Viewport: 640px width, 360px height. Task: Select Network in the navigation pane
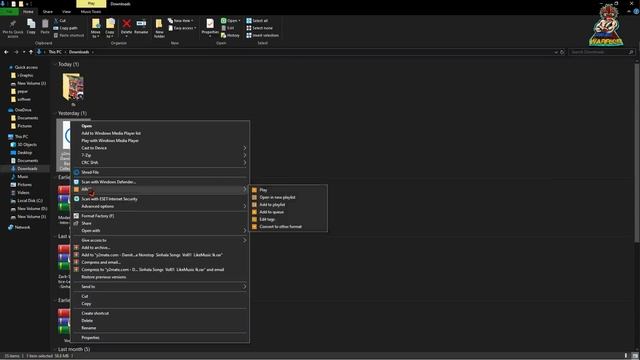point(22,227)
